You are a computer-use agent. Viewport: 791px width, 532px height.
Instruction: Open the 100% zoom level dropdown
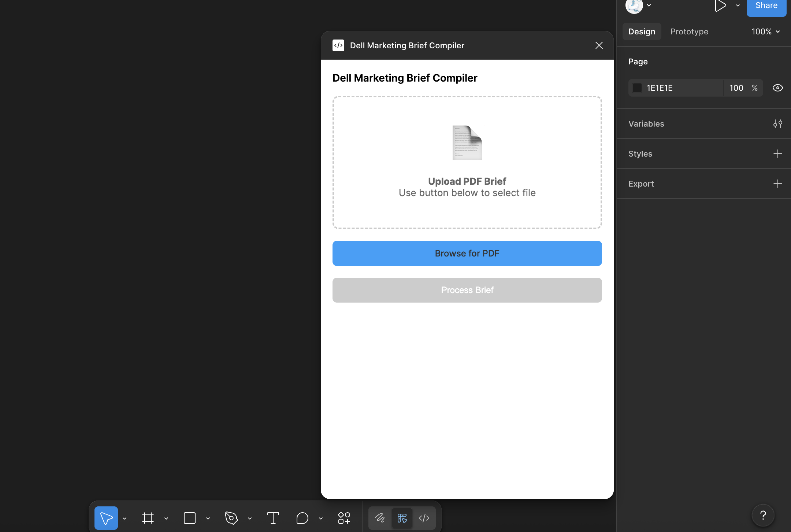(766, 31)
